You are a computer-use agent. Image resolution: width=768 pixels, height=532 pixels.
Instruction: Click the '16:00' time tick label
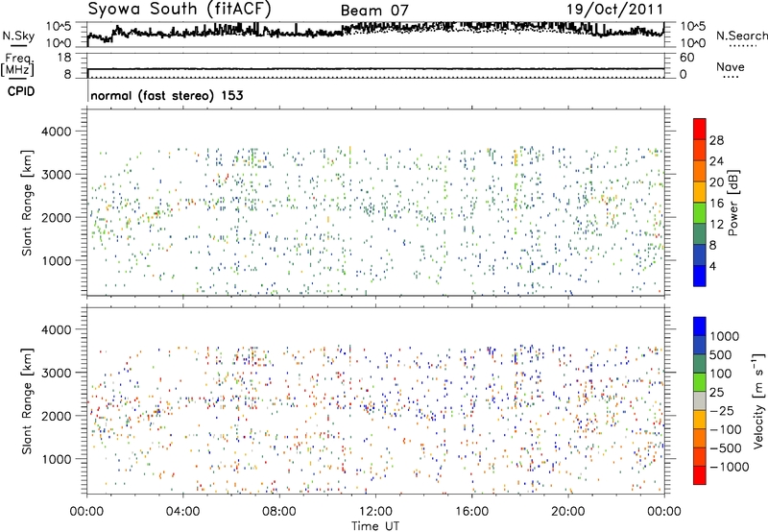click(471, 512)
